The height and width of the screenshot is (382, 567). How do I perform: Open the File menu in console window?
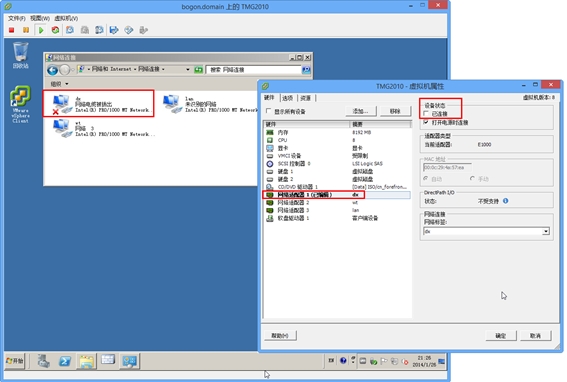[17, 18]
